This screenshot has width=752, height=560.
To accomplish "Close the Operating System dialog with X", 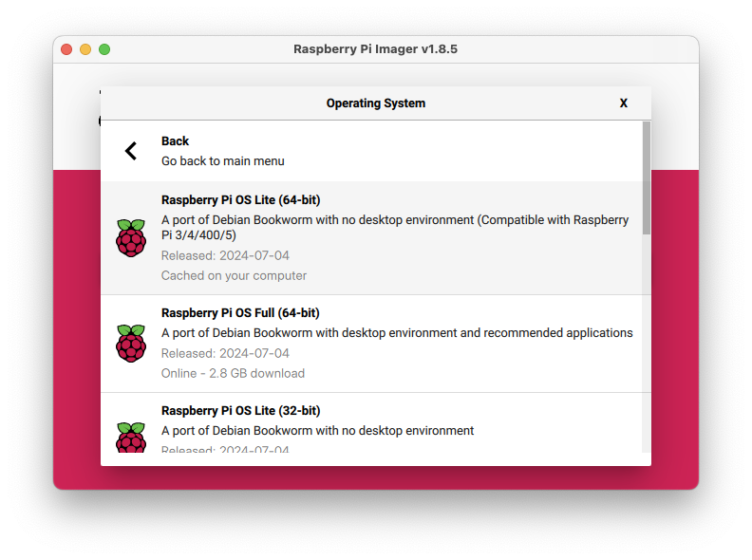I will pos(624,103).
